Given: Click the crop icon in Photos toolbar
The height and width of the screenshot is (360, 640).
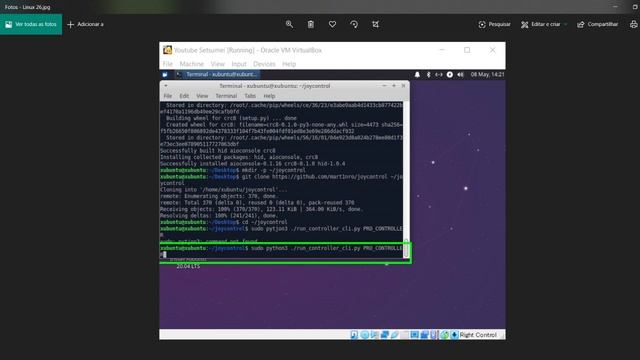Looking at the screenshot, I should coord(376,24).
